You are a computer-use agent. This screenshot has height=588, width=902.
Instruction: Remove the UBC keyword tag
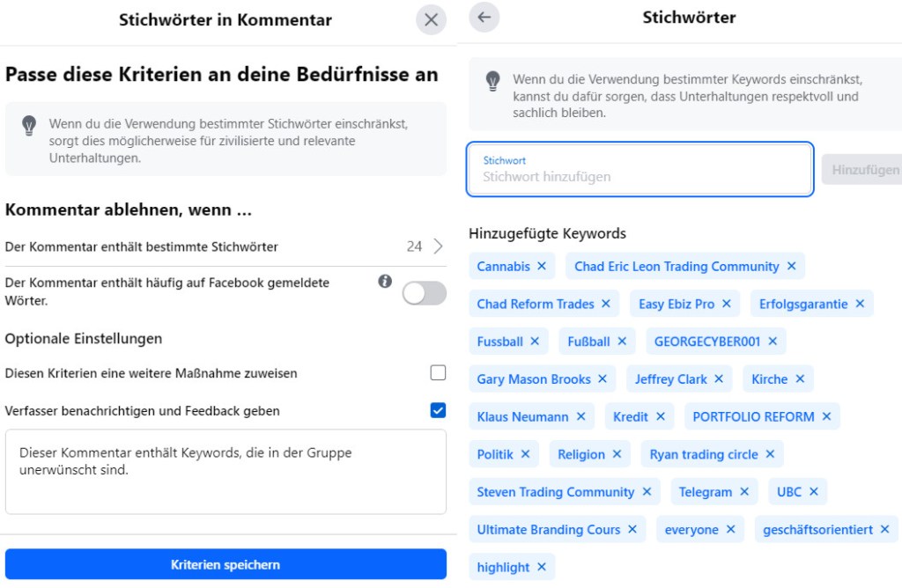tap(814, 492)
